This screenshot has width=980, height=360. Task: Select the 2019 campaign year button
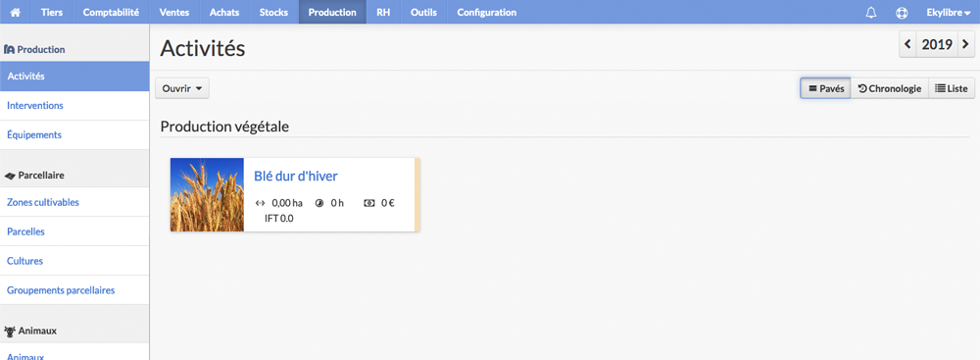(937, 44)
